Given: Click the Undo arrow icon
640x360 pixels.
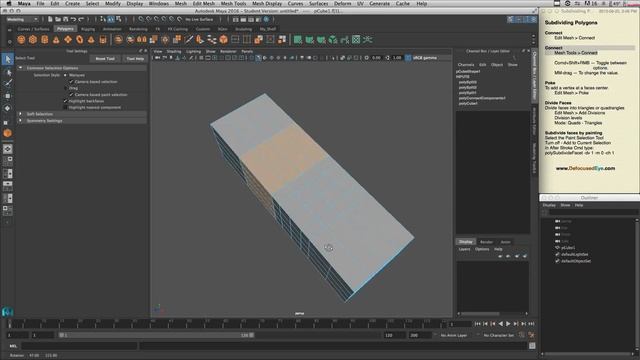Looking at the screenshot, I should [x=73, y=19].
